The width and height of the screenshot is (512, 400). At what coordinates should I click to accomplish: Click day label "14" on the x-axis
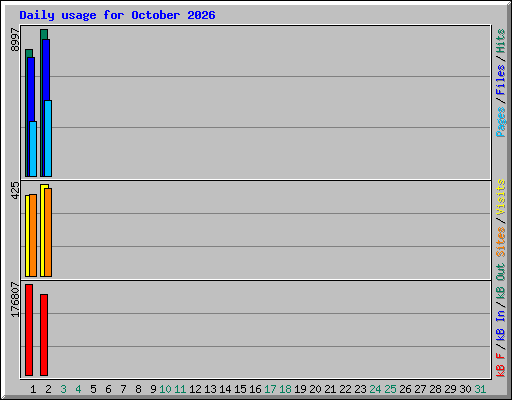[x=225, y=389]
